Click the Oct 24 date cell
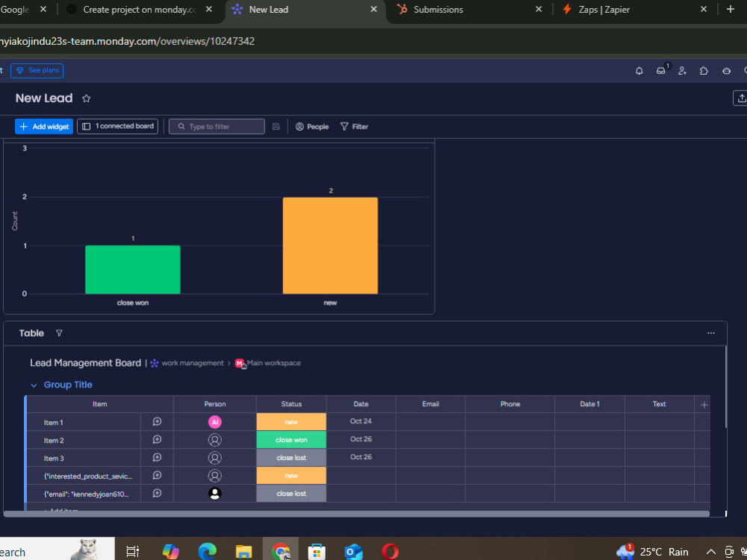Screen dimensions: 747x560 (x=361, y=421)
